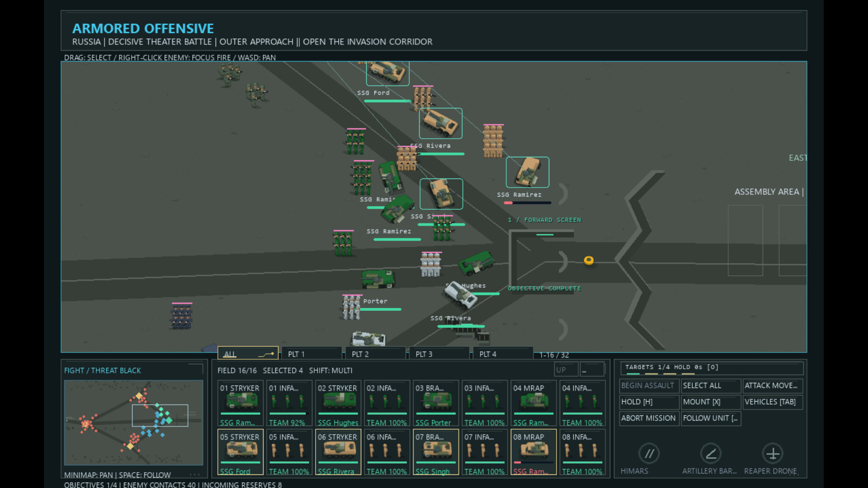The image size is (868, 488).
Task: Select the green 04 MRAP unit card
Action: pos(533,404)
